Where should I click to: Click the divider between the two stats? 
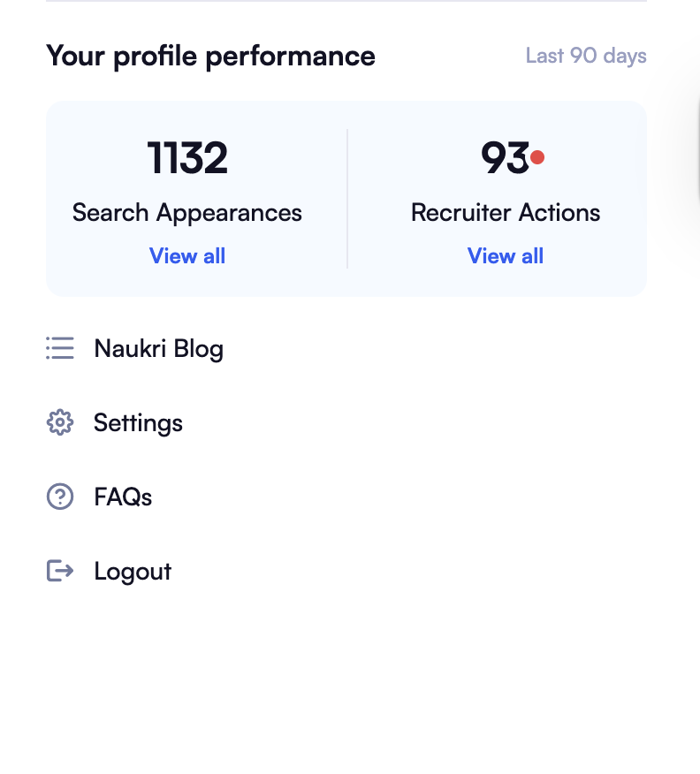(347, 199)
